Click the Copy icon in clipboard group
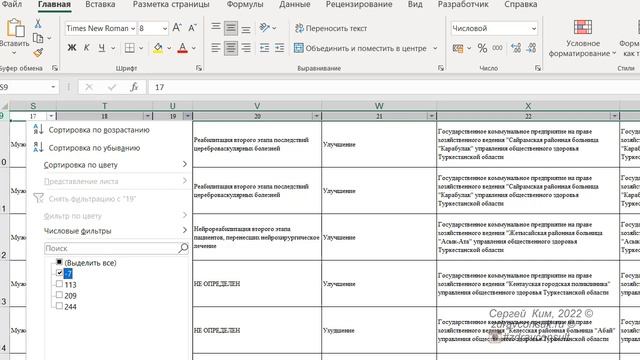This screenshot has height=360, width=640. [x=38, y=38]
